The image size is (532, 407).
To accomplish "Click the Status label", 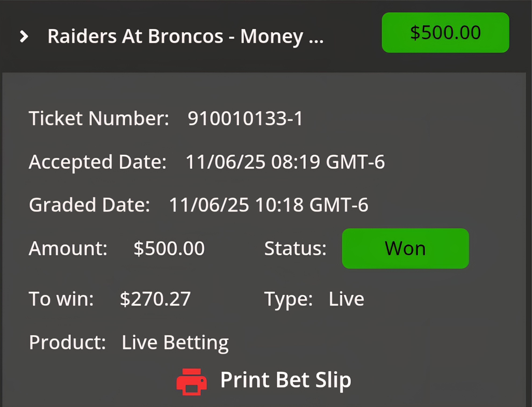I will 295,249.
